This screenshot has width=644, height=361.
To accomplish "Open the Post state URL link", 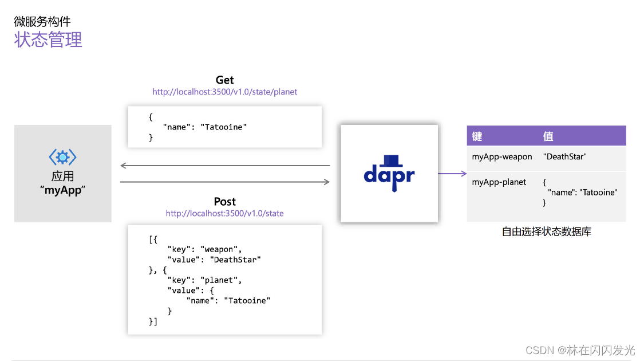I will [x=225, y=213].
